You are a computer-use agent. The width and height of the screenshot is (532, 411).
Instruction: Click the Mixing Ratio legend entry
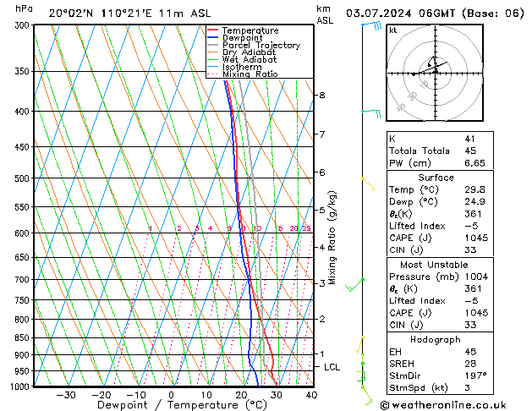coord(243,74)
